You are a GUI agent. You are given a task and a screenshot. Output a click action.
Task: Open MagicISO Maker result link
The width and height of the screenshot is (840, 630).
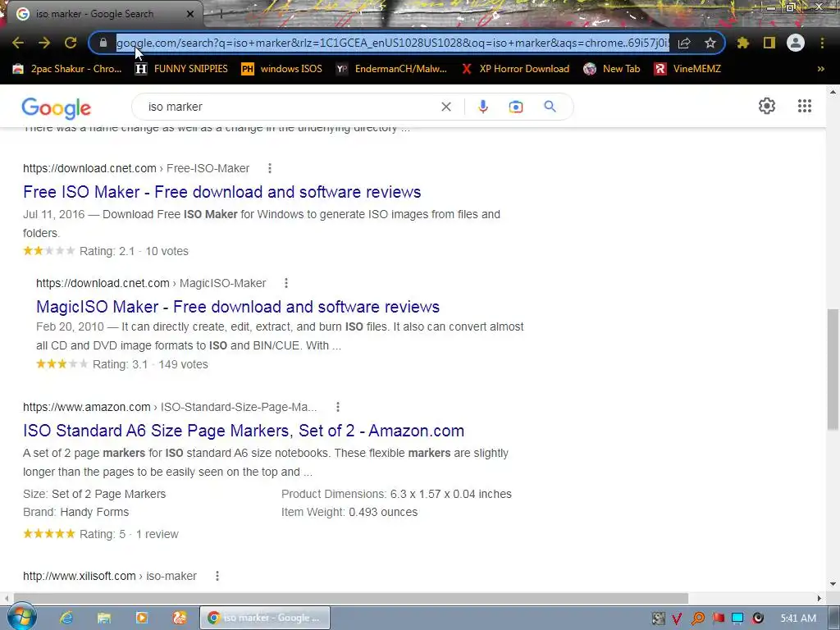coord(238,307)
